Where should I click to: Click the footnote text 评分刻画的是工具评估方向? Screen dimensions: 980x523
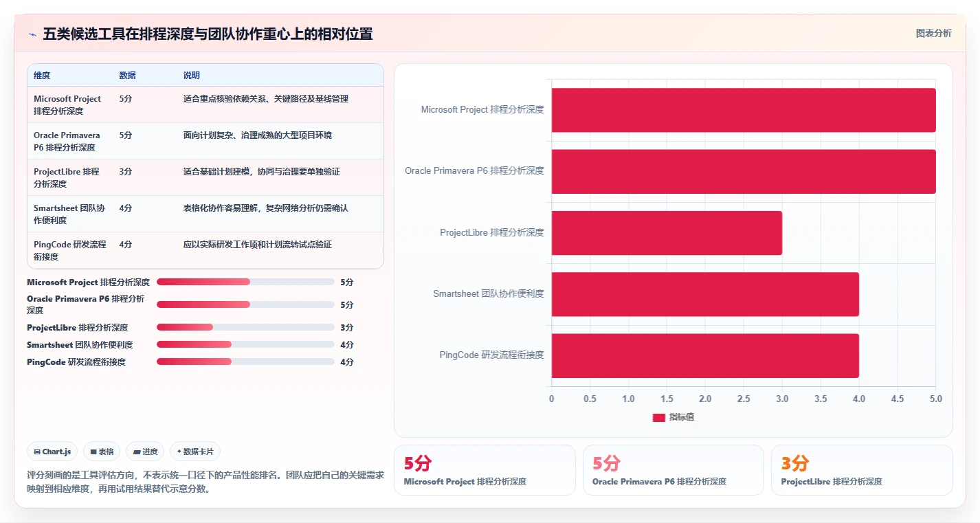tap(205, 482)
